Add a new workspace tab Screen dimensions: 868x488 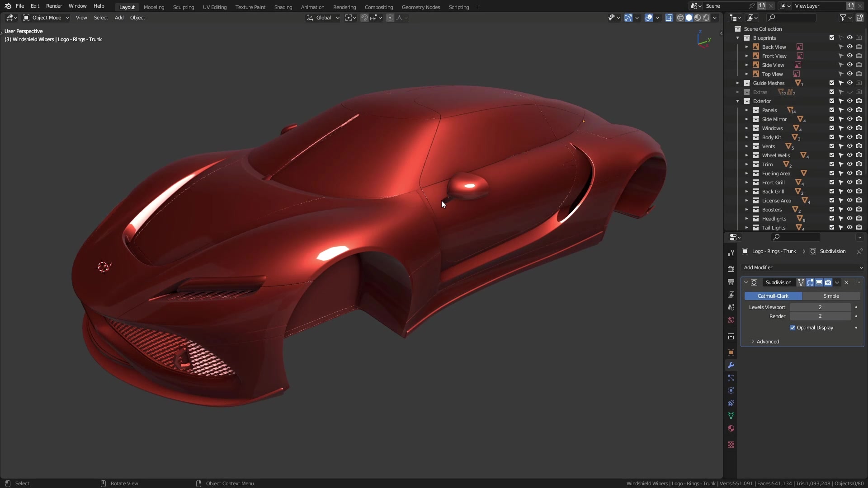[x=478, y=7]
